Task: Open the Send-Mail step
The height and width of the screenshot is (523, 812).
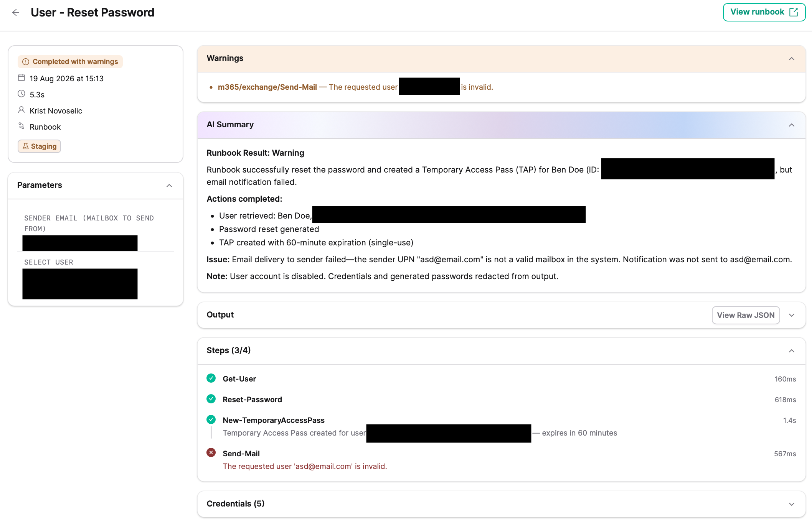Action: point(501,460)
